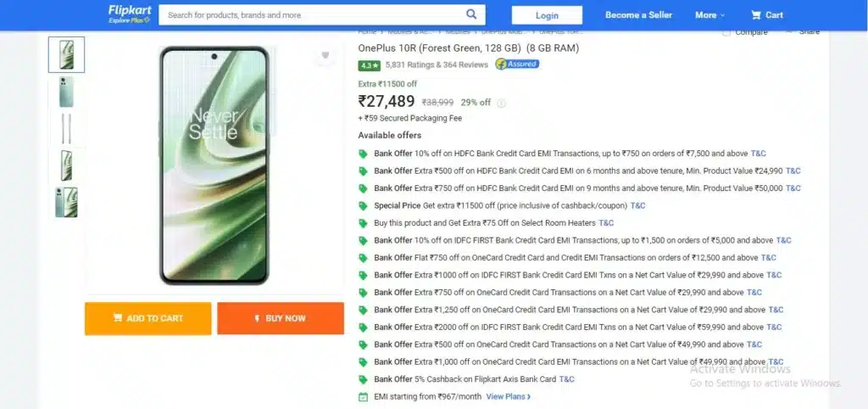Open T&C link for Special Price offer
Viewport: 868px width, 409px height.
click(637, 205)
